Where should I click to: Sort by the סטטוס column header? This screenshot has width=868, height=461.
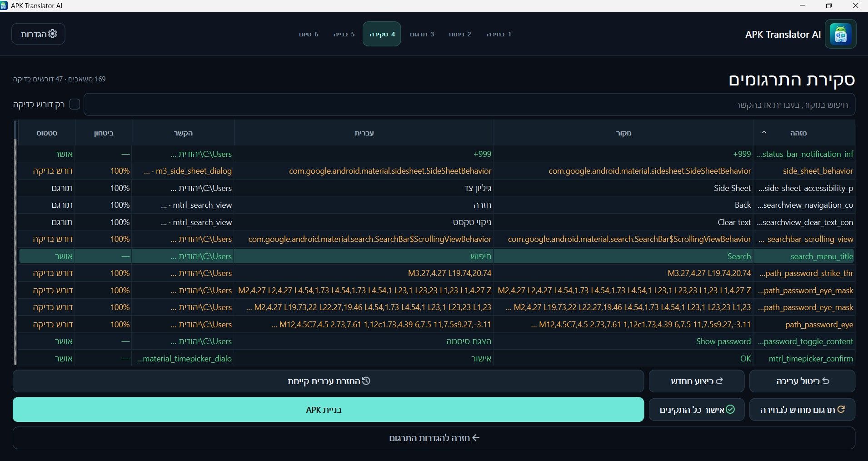pos(47,133)
